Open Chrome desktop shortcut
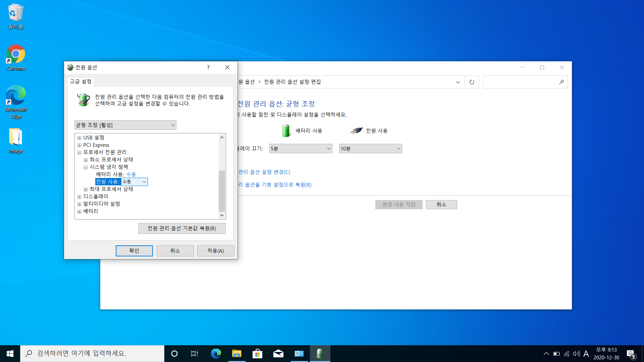 pyautogui.click(x=16, y=58)
